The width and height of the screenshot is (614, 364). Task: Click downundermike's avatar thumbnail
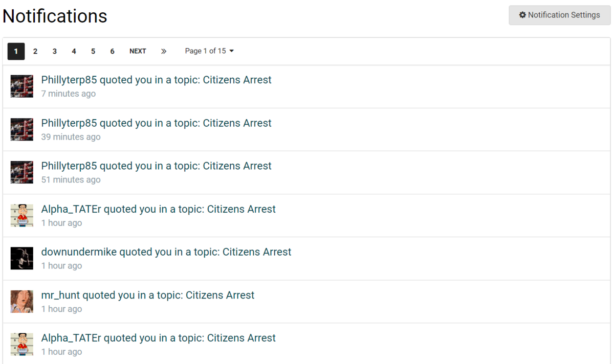click(x=21, y=258)
